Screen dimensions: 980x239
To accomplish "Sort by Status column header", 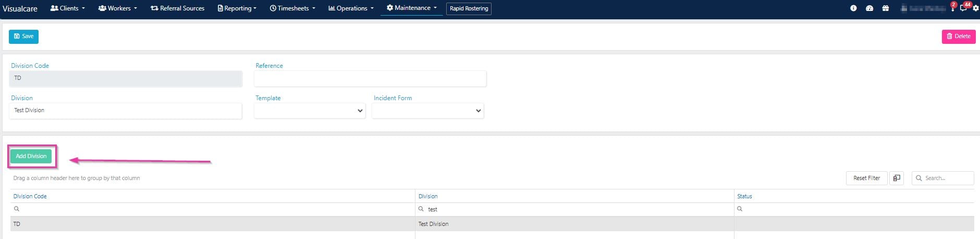I will tap(744, 196).
